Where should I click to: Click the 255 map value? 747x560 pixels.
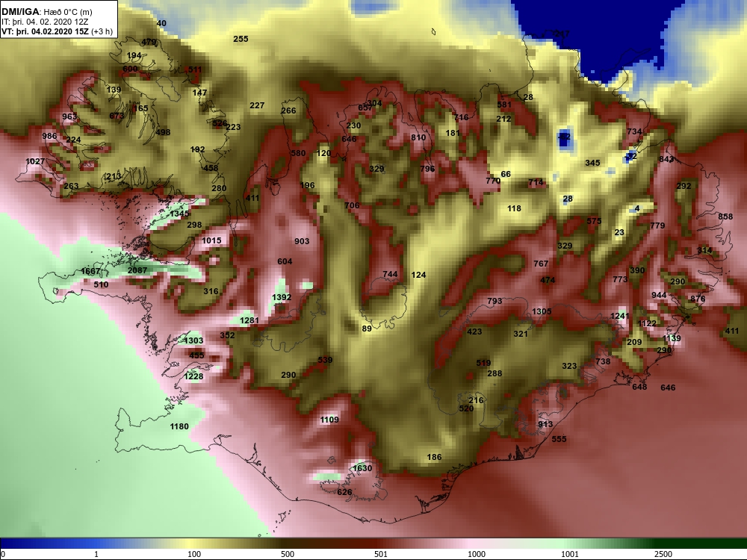click(x=241, y=39)
